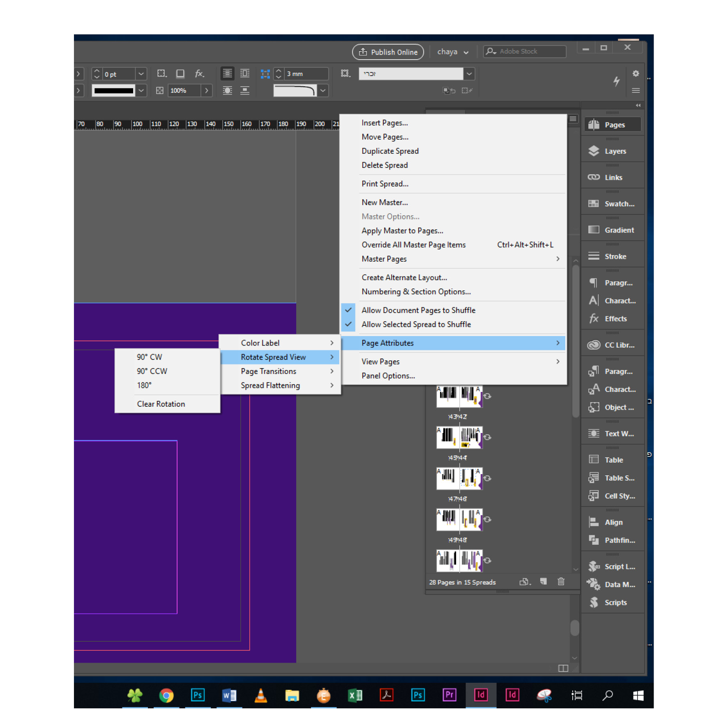Delete selected pages with trash icon
Screen dimensions: 728x728
[x=561, y=582]
